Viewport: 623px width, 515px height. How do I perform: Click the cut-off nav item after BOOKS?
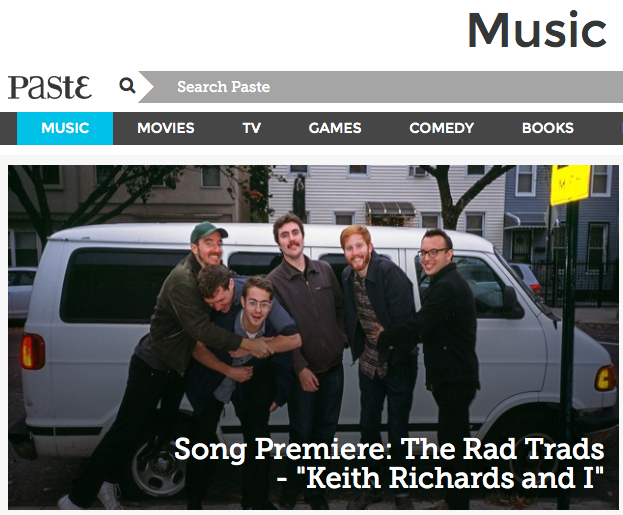621,128
